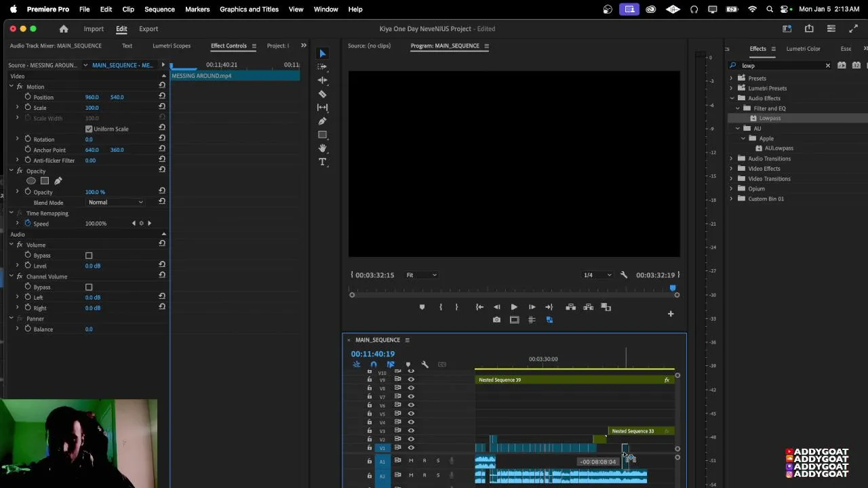
Task: Toggle Uniform Scale checkbox
Action: click(x=89, y=129)
